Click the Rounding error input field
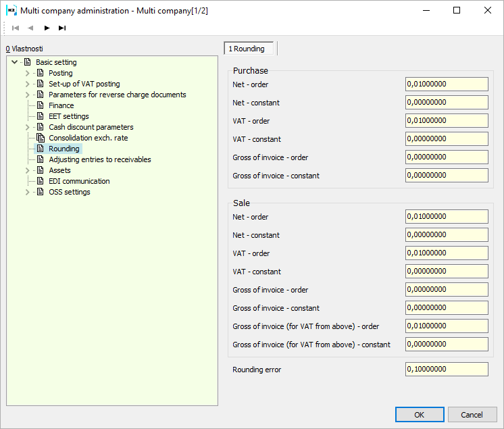Viewport: 504px width, 429px height. pyautogui.click(x=447, y=370)
